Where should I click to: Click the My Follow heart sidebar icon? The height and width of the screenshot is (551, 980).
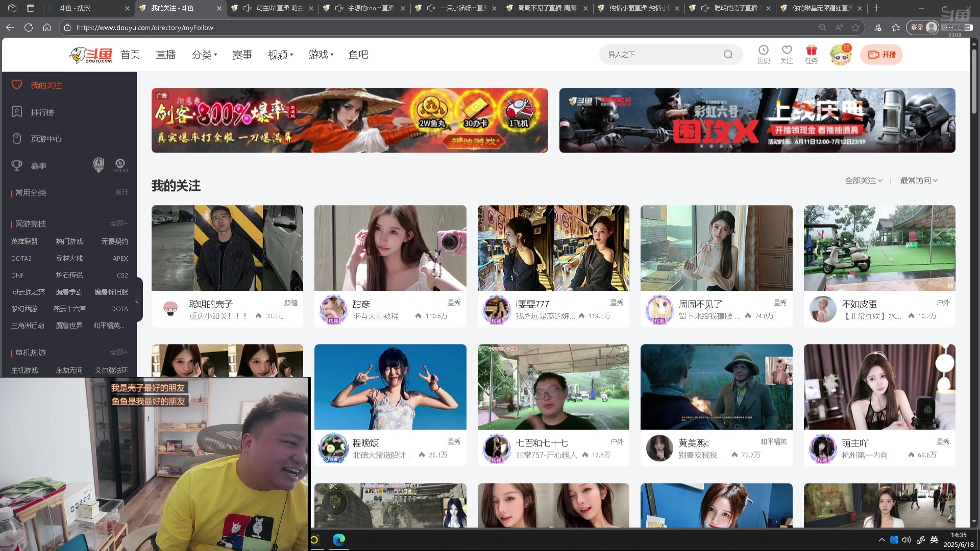[17, 85]
